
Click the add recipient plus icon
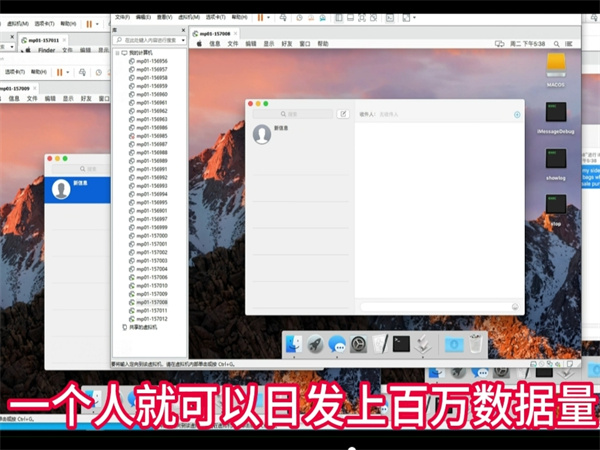(x=517, y=115)
